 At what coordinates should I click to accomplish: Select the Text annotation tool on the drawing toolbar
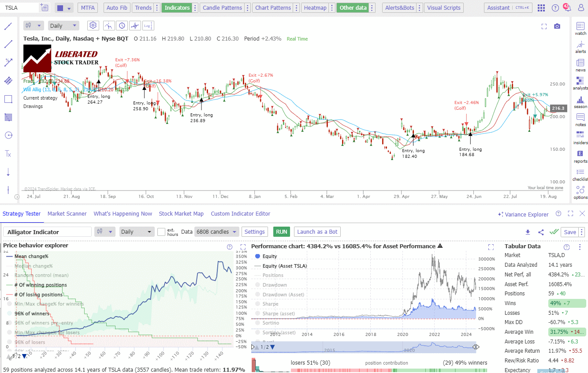pos(8,153)
